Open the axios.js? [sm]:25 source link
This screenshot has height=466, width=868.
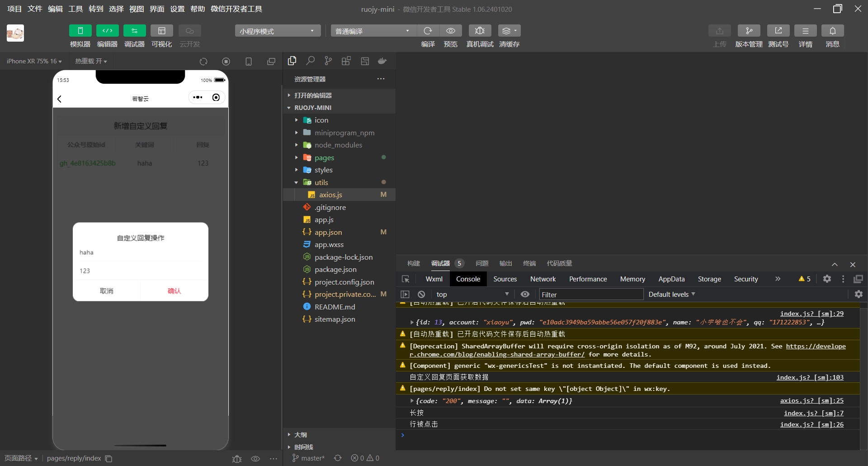(x=811, y=400)
